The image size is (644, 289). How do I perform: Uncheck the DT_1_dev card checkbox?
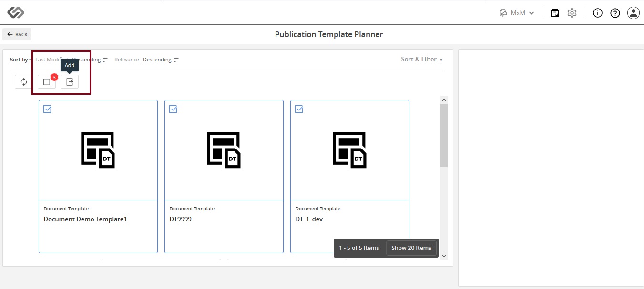tap(299, 109)
